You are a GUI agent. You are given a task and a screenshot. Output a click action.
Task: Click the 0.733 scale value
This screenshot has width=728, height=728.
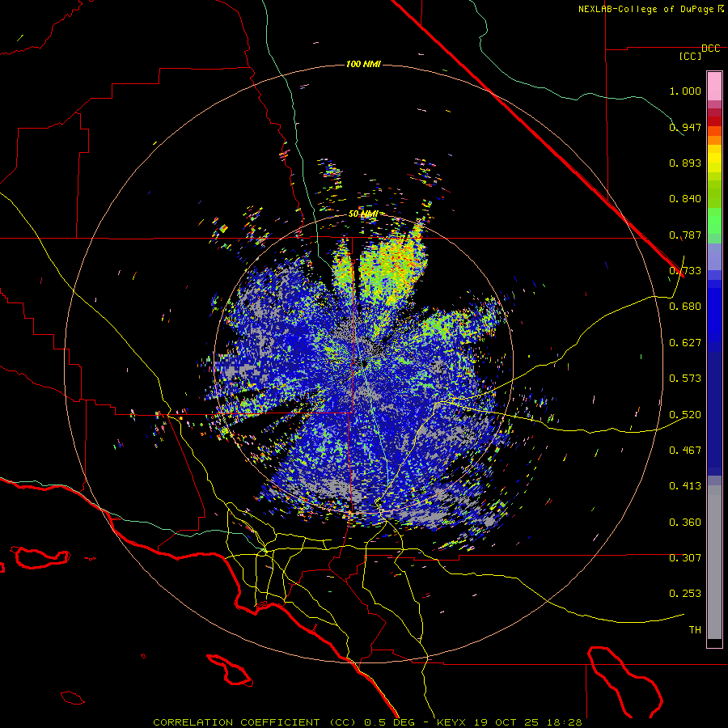coord(685,271)
